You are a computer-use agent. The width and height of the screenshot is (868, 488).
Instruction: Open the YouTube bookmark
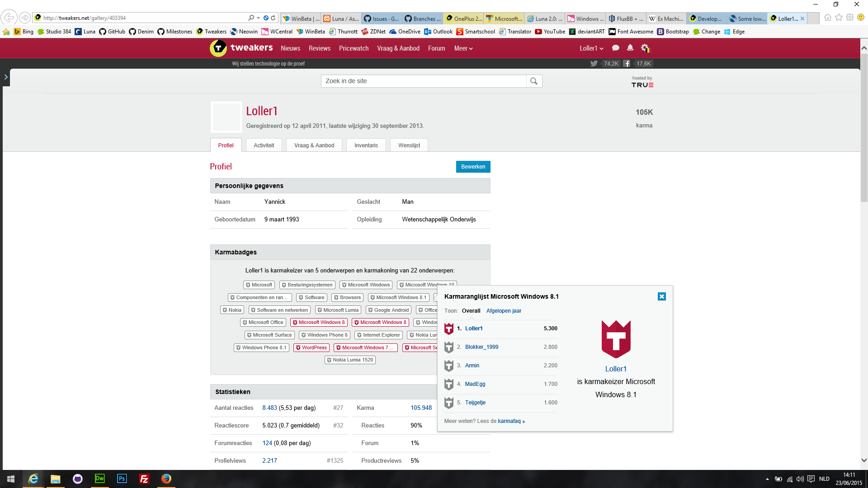pyautogui.click(x=550, y=32)
